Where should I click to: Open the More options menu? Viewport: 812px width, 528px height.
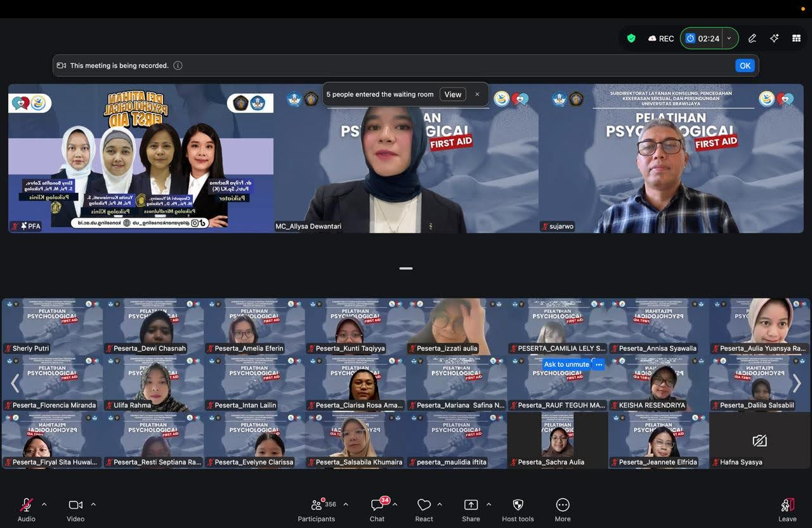click(x=563, y=510)
